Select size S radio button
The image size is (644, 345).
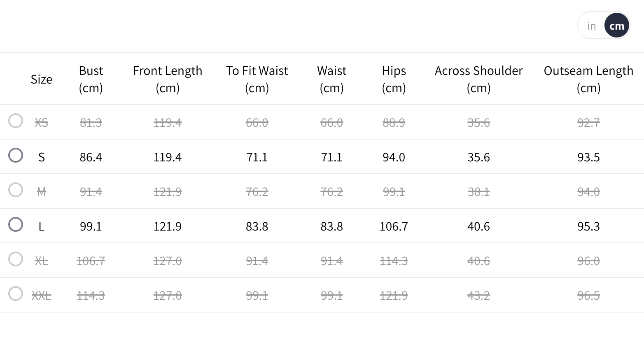[x=16, y=155]
